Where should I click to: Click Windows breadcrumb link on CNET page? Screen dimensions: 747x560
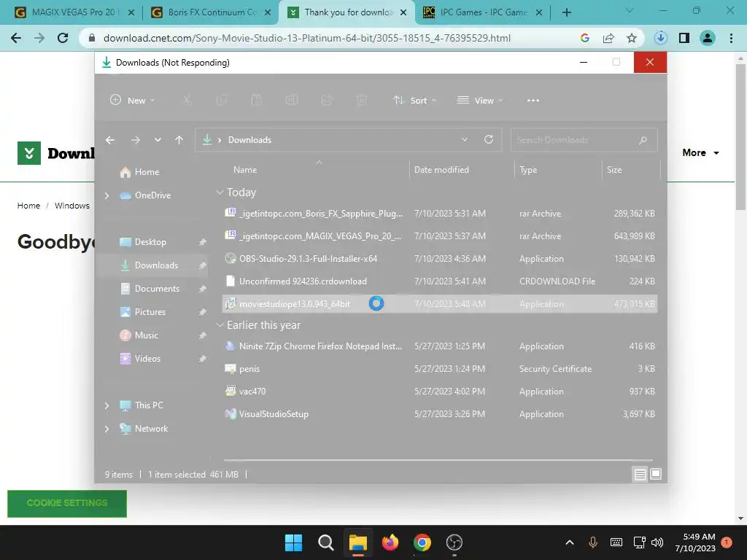(72, 206)
